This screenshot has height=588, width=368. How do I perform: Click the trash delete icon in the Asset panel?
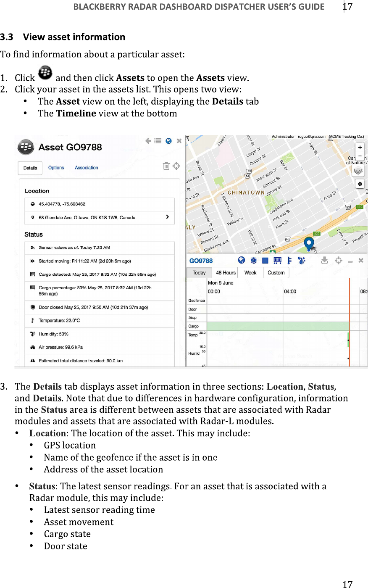pyautogui.click(x=166, y=166)
